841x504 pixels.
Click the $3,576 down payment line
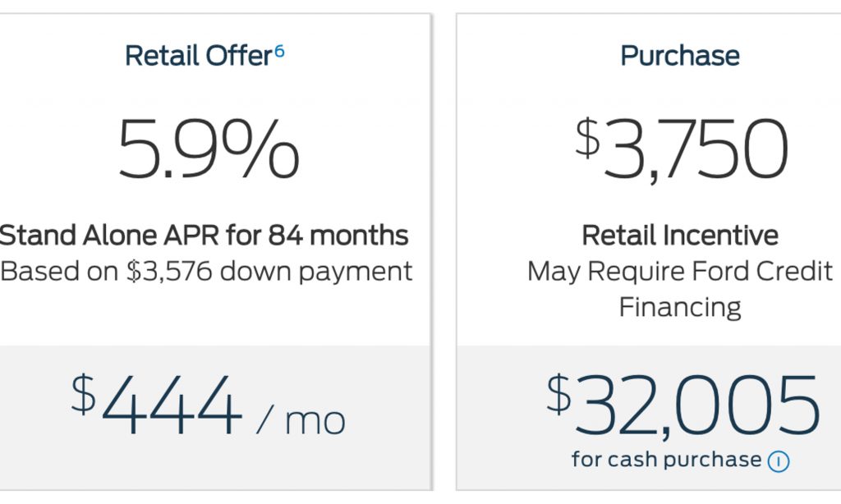[x=207, y=271]
